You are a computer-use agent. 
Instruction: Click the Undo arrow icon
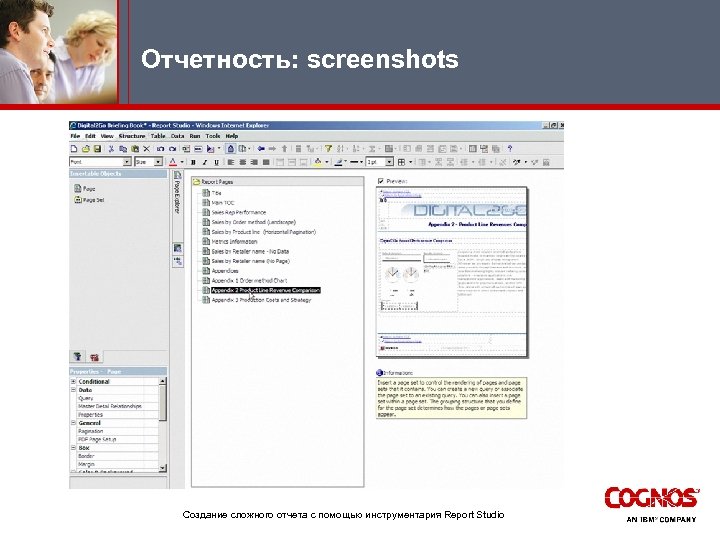click(160, 149)
